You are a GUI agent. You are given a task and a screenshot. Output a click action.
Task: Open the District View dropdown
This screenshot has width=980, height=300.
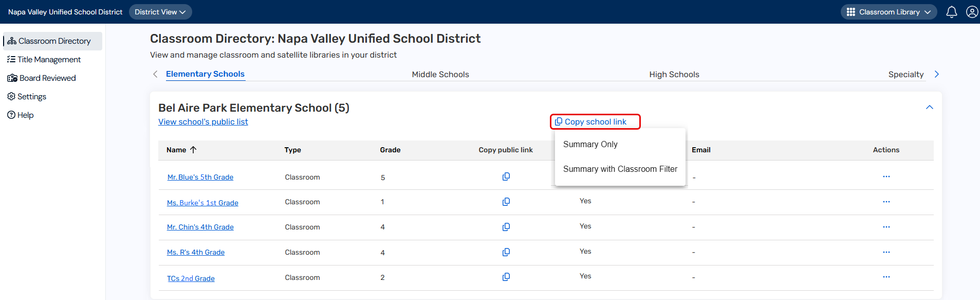160,12
